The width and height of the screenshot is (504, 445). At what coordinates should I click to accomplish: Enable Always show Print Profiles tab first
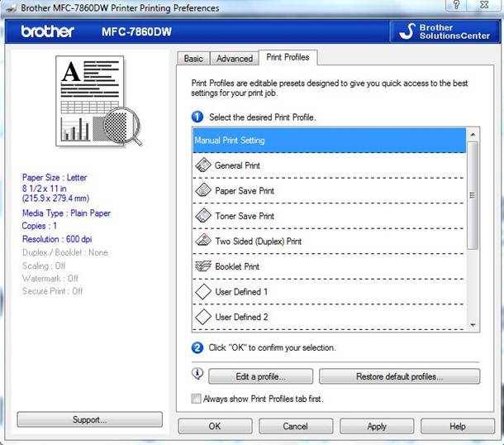point(196,399)
